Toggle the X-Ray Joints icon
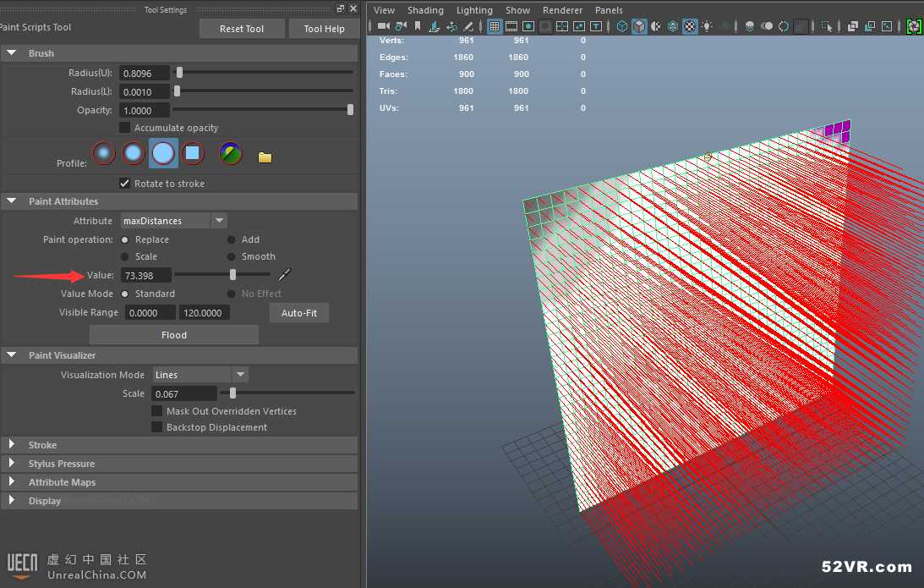 [x=887, y=26]
